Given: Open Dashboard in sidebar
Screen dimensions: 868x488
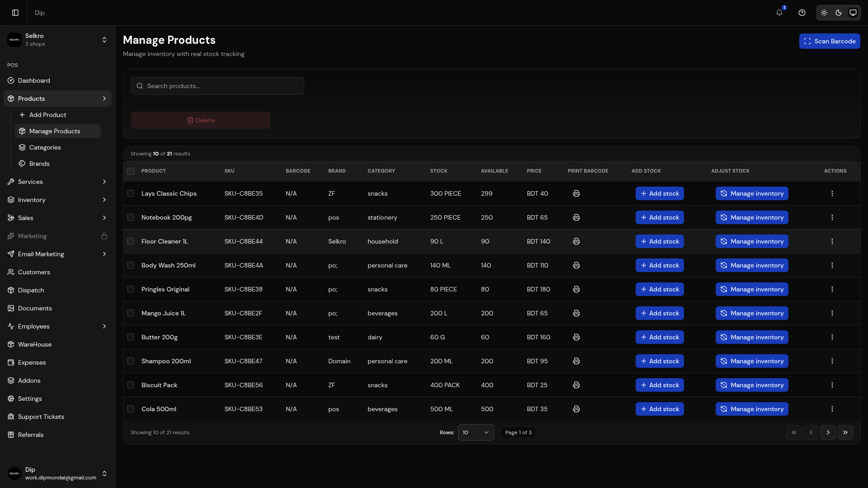Looking at the screenshot, I should [x=57, y=80].
